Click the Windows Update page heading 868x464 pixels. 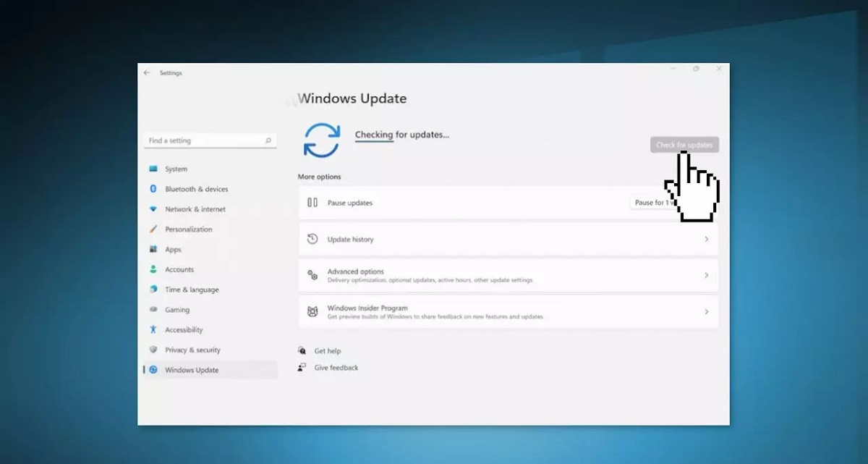pyautogui.click(x=352, y=98)
